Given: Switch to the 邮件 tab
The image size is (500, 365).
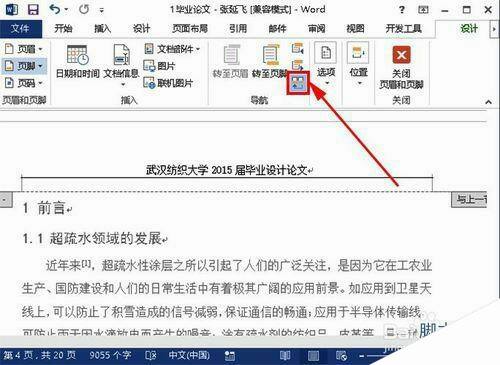Looking at the screenshot, I should point(277,29).
